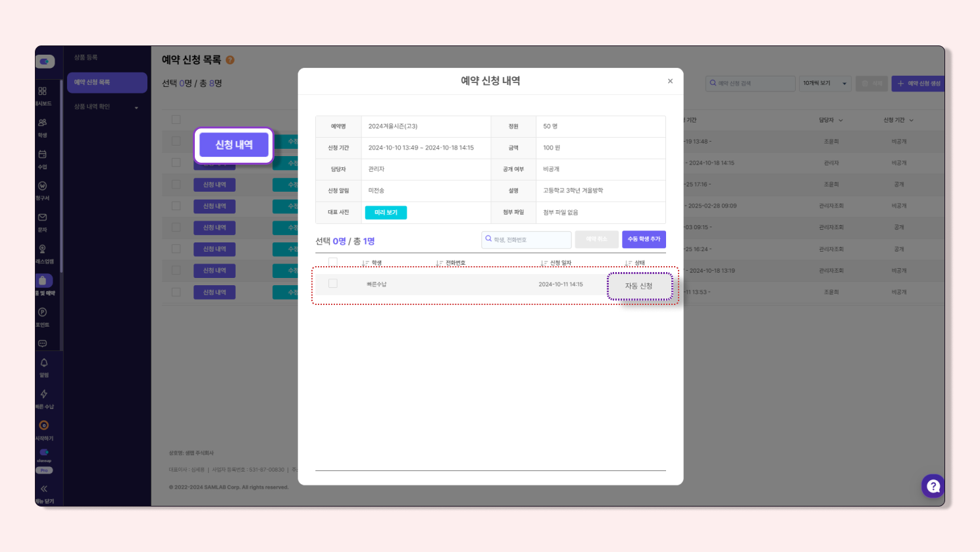The image size is (980, 552).
Task: Click the 수동 학생 추가 button
Action: click(644, 239)
